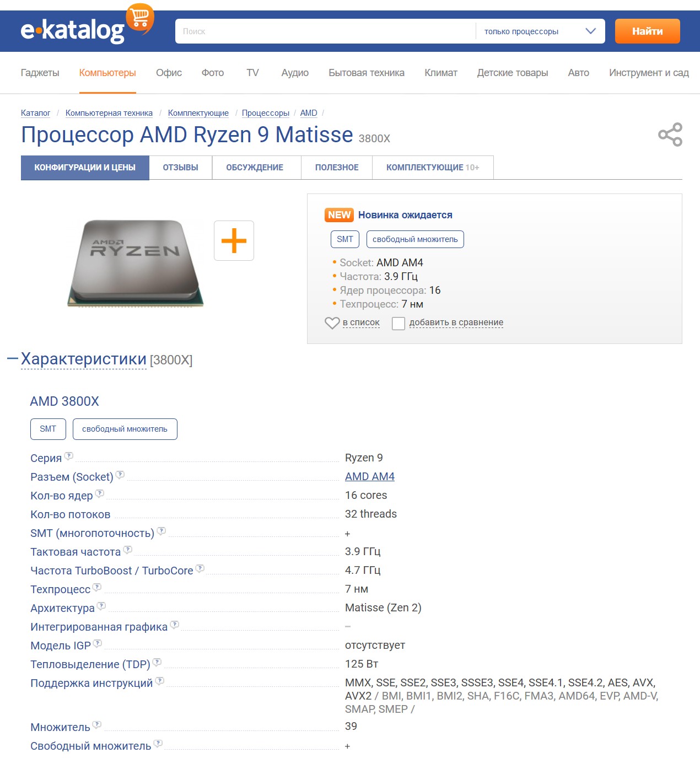700x758 pixels.
Task: Open the Бытовая техника menu
Action: [367, 73]
